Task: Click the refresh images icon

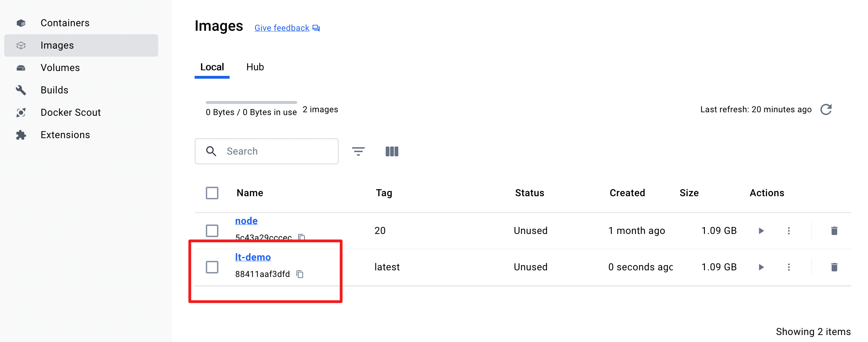Action: coord(826,109)
